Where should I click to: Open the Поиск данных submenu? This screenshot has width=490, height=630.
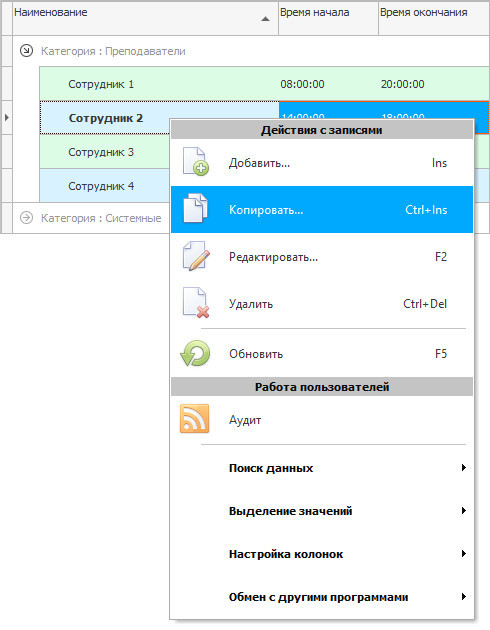click(x=322, y=468)
